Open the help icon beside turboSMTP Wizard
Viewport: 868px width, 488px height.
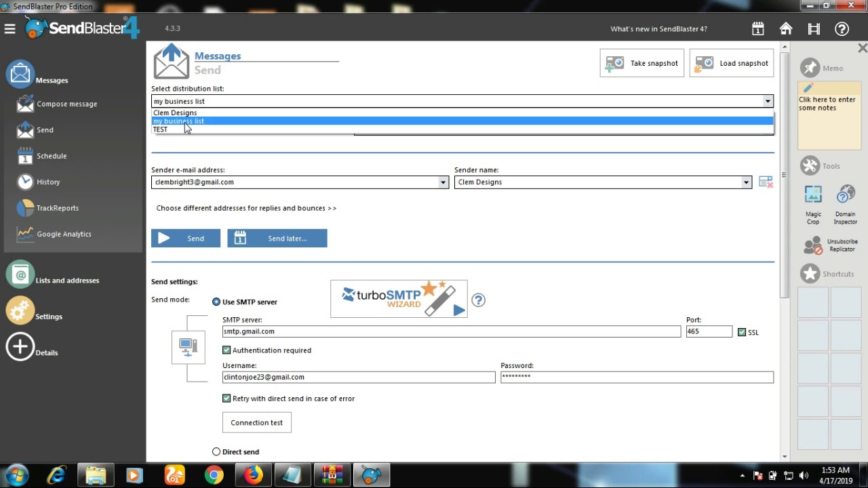(479, 300)
